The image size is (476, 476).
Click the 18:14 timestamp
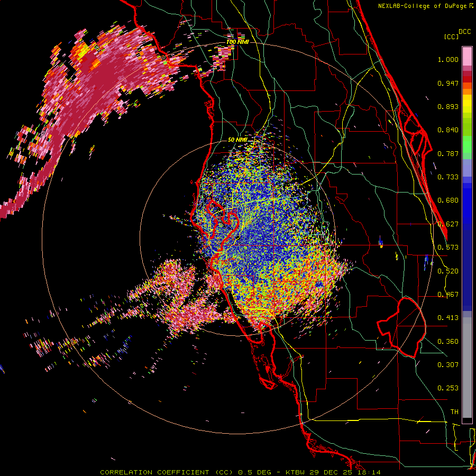pos(368,472)
